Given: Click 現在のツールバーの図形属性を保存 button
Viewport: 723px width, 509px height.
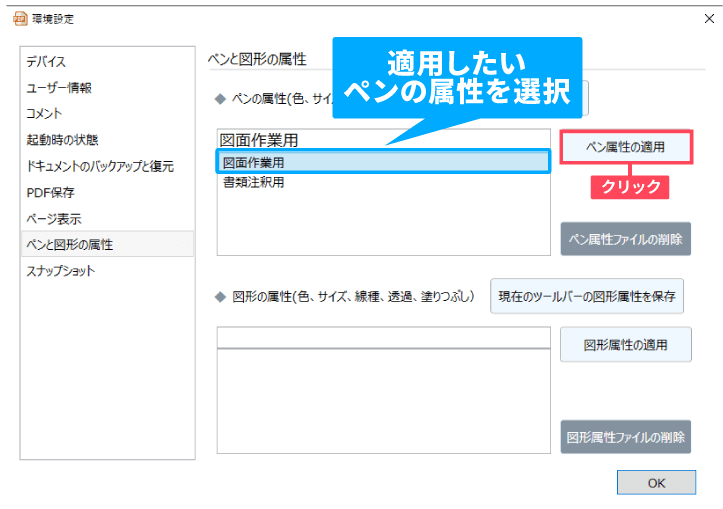Looking at the screenshot, I should click(x=586, y=296).
